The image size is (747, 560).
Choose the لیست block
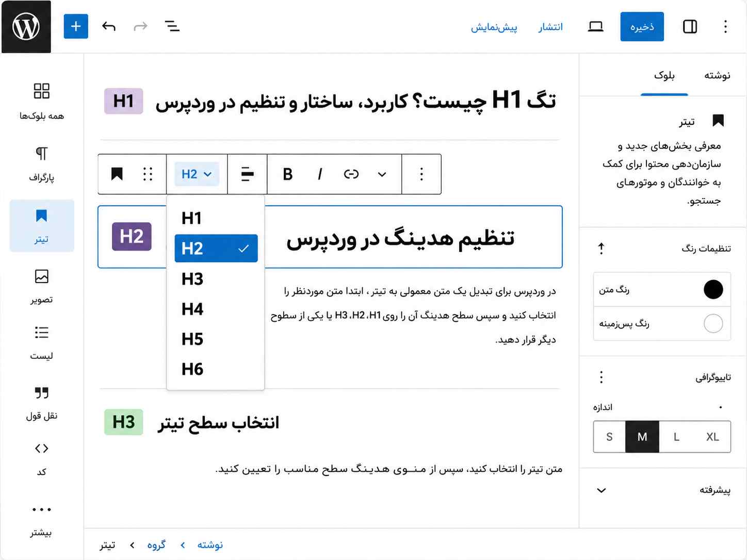coord(42,342)
